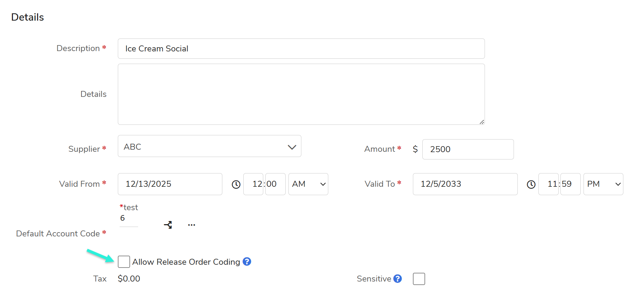Open the Valid To AM/PM dropdown
This screenshot has width=644, height=292.
[603, 184]
